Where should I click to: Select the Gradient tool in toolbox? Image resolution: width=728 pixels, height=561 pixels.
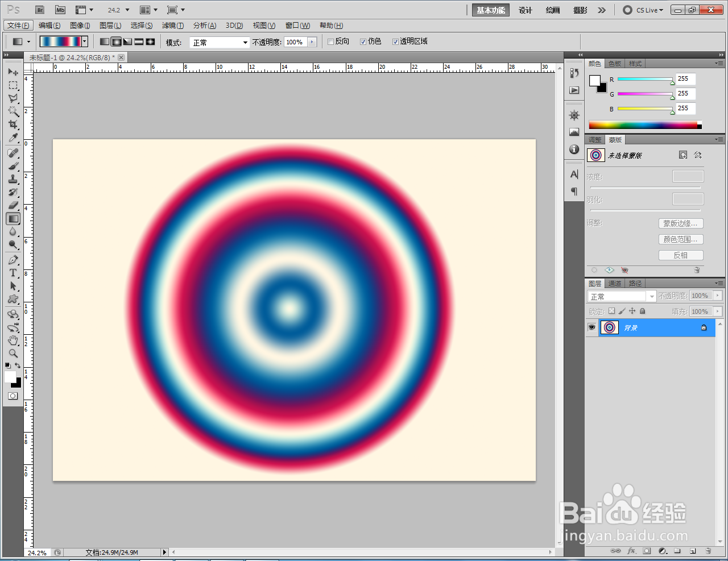point(13,218)
